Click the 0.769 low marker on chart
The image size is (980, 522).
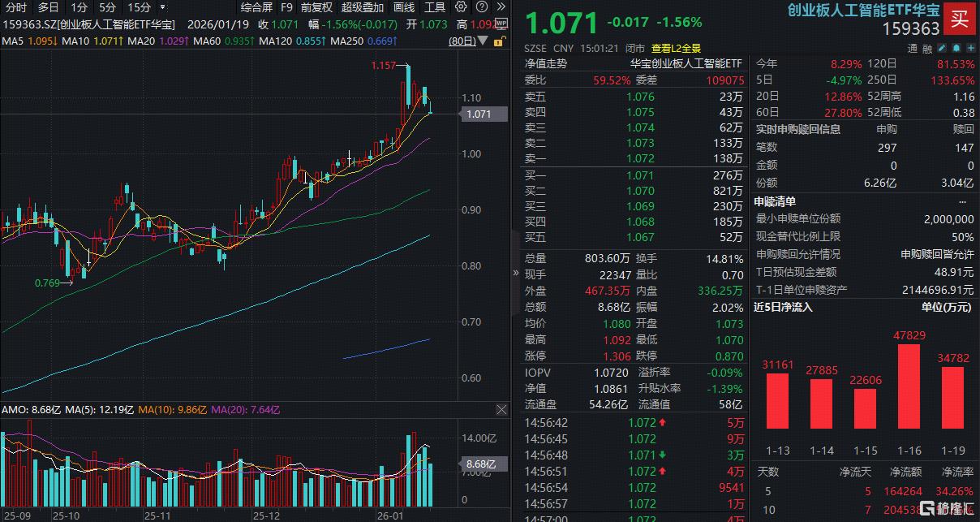pyautogui.click(x=48, y=283)
